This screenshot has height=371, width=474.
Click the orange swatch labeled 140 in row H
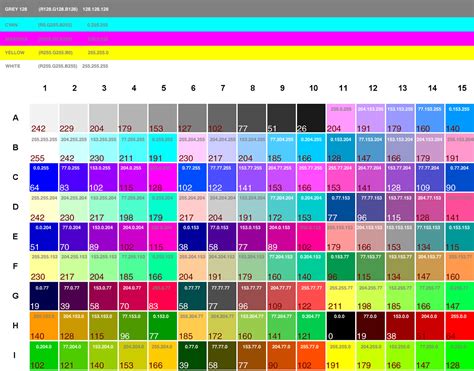(44, 326)
